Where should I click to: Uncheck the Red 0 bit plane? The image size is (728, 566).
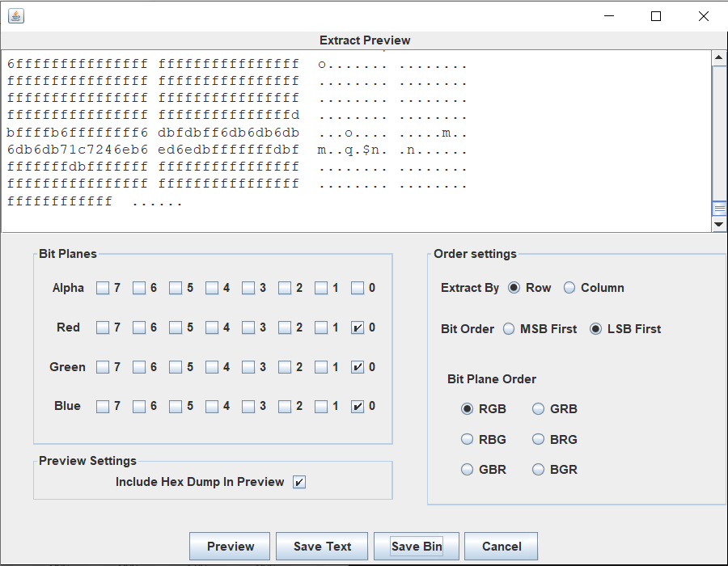coord(357,327)
